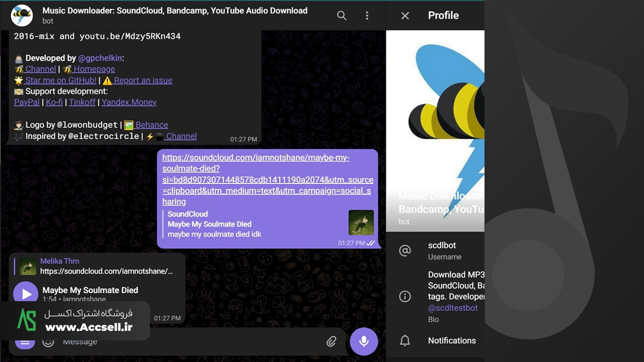This screenshot has height=362, width=644.
Task: Play the Maybe My Soulmate Died track
Action: tap(26, 294)
